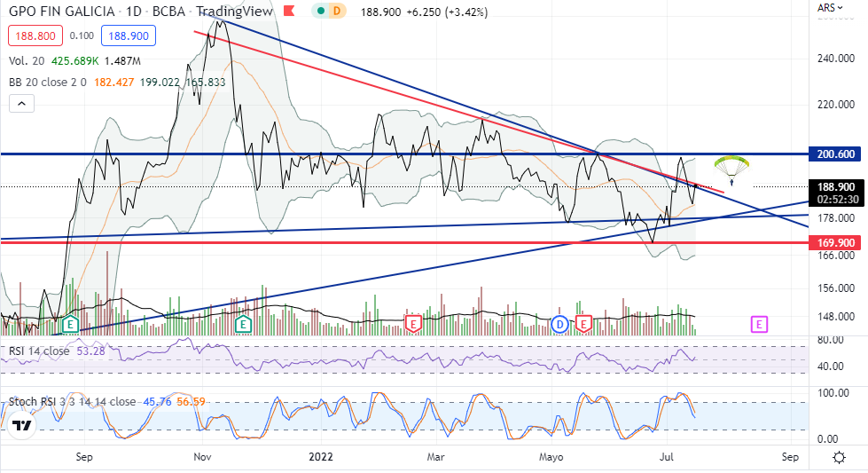Click the green parachute icon on chart
Image resolution: width=868 pixels, height=473 pixels.
[x=731, y=169]
